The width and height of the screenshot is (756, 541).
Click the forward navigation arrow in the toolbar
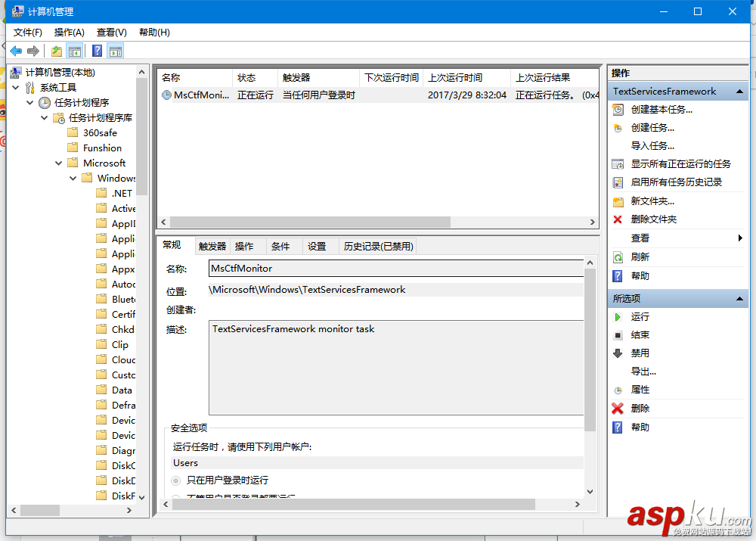pyautogui.click(x=32, y=51)
